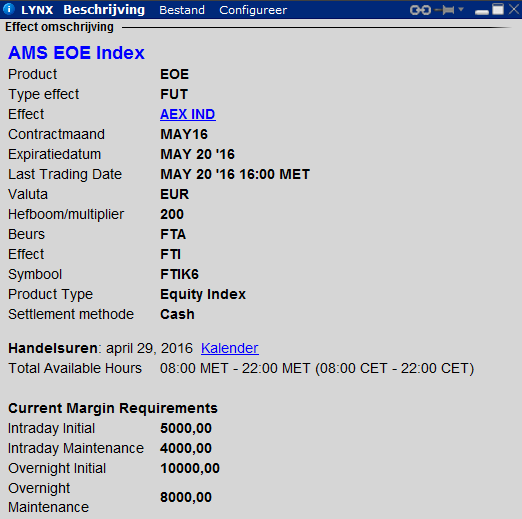522x519 pixels.
Task: Open the Configureer menu
Action: [x=253, y=10]
